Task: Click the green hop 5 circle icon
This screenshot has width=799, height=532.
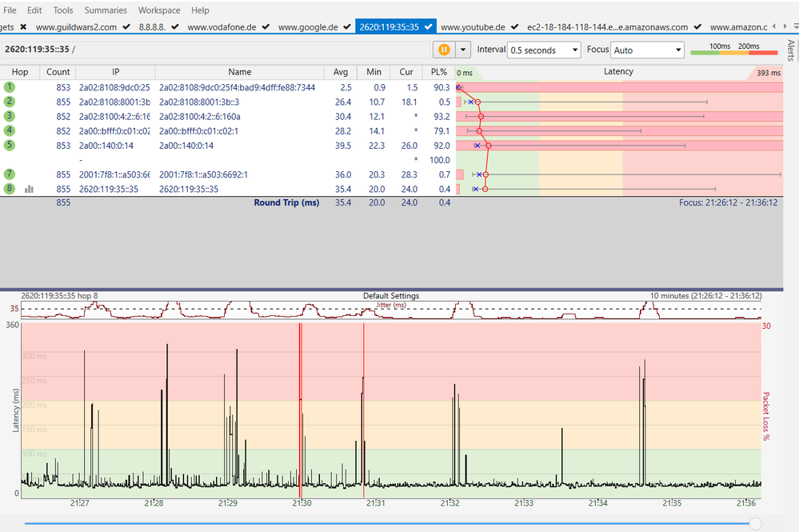Action: point(9,145)
